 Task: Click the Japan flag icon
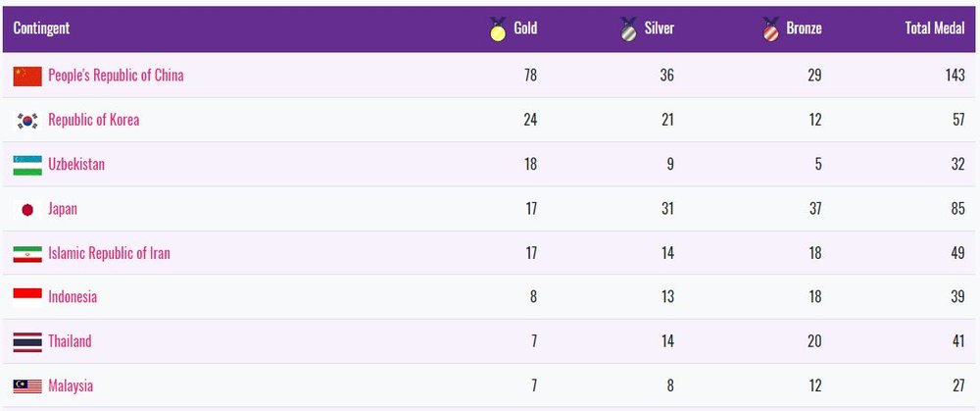pos(27,210)
